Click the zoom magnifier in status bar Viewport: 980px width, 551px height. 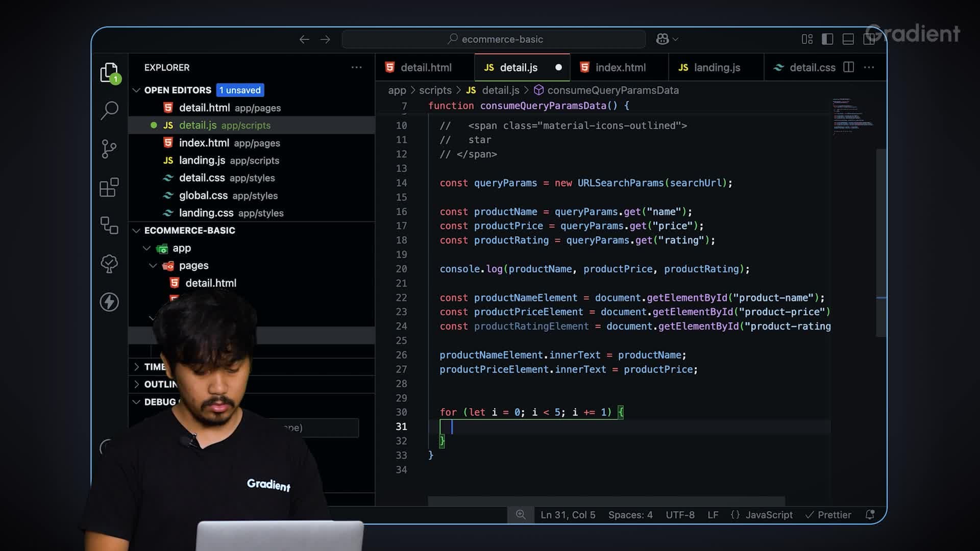coord(521,515)
